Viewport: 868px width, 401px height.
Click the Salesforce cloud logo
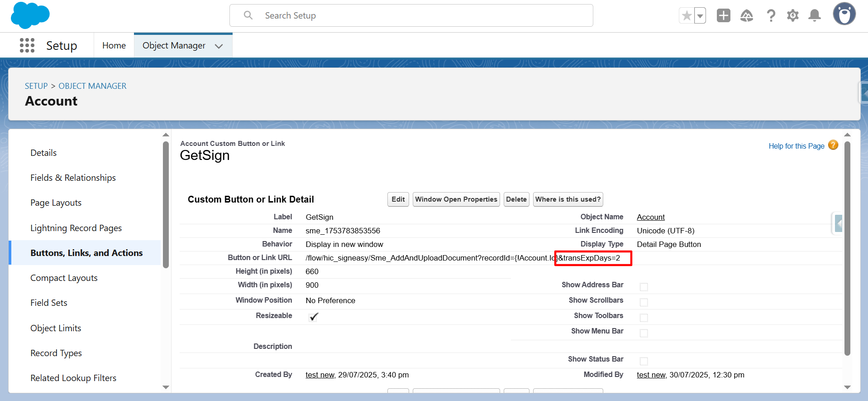(30, 15)
